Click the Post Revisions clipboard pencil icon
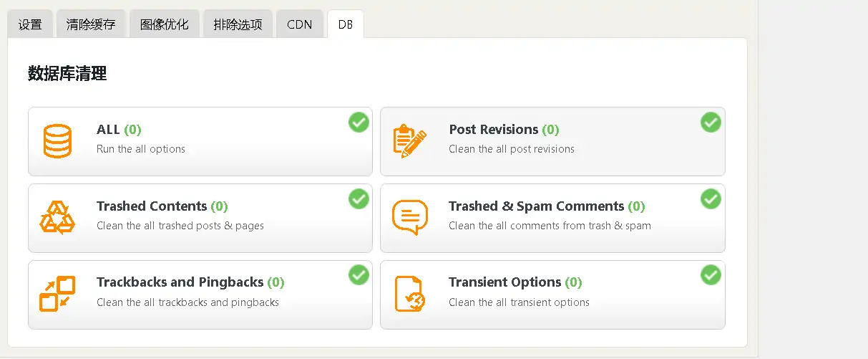Screen dimensions: 868x359 click(409, 141)
